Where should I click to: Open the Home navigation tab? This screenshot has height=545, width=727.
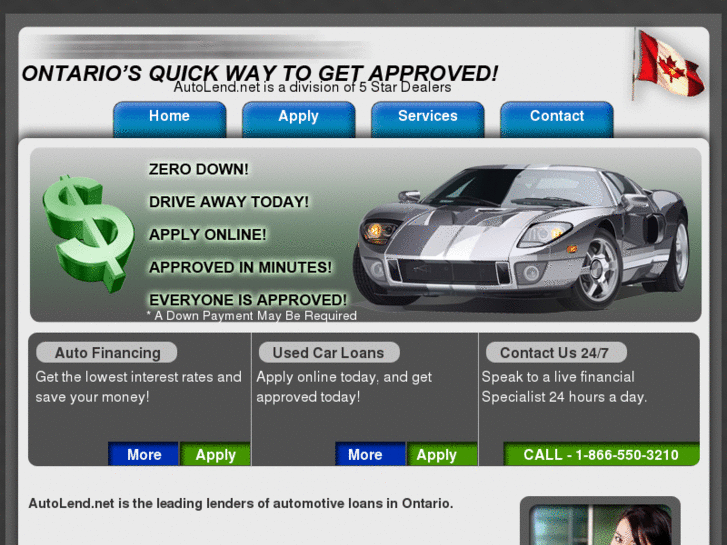[x=170, y=119]
